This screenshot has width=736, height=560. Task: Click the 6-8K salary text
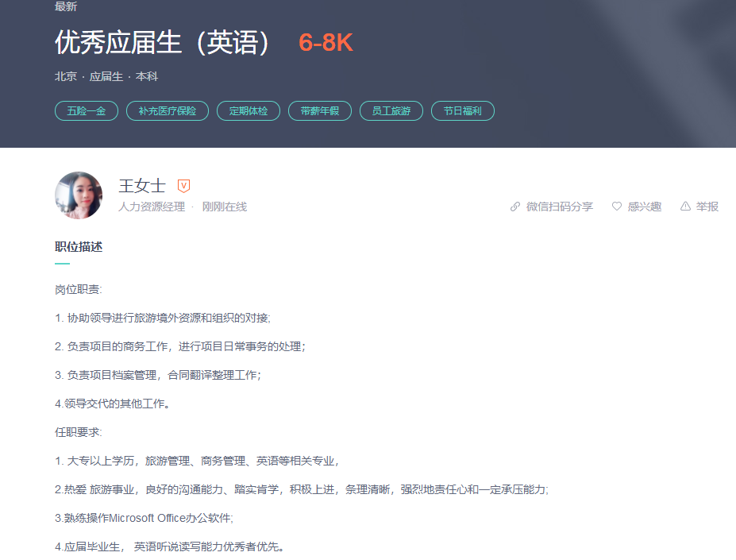[326, 43]
